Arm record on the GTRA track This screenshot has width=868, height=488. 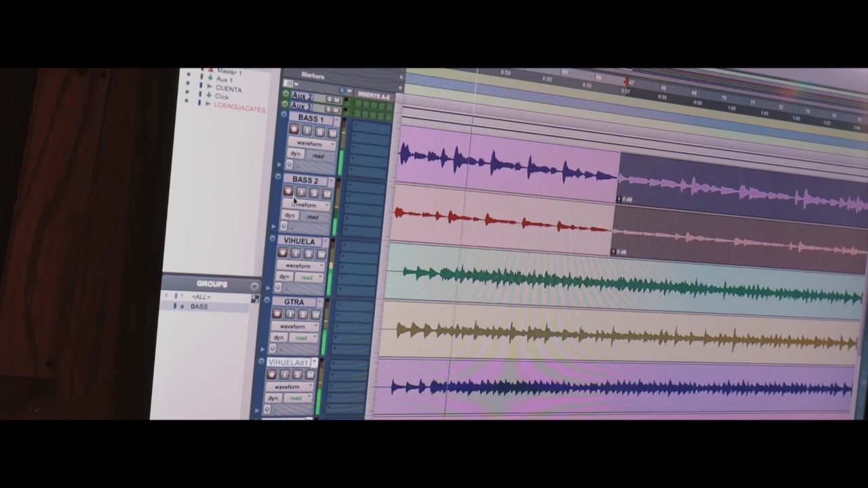pyautogui.click(x=277, y=314)
